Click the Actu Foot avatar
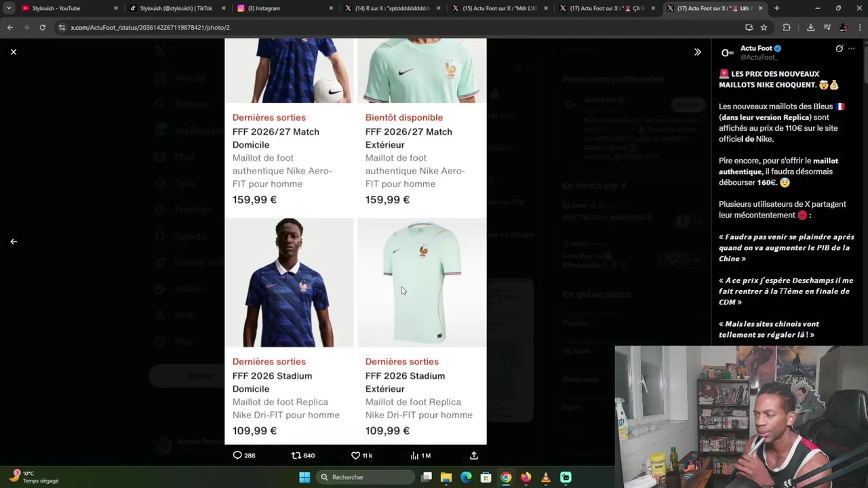 [x=727, y=53]
